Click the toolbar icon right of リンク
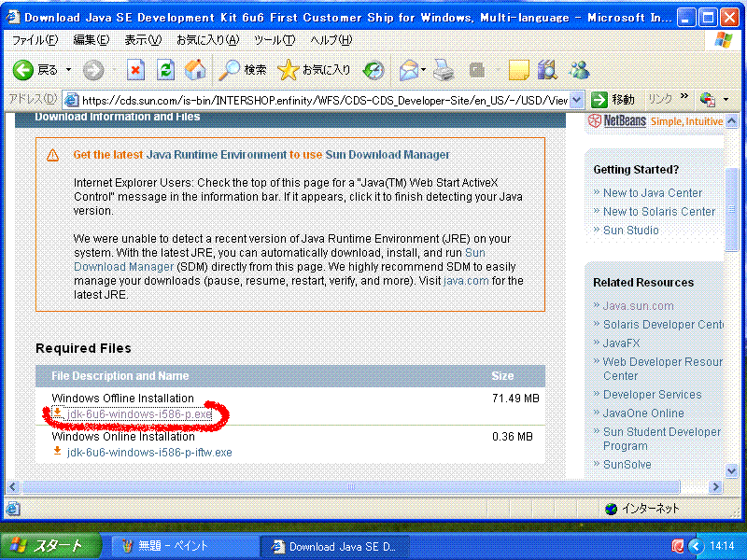Viewport: 747px width, 560px height. pyautogui.click(x=708, y=100)
